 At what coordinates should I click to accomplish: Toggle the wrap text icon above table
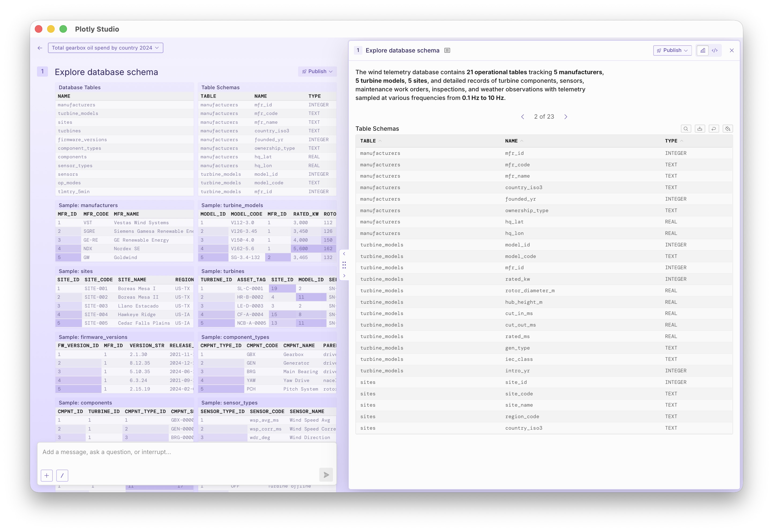(x=714, y=129)
